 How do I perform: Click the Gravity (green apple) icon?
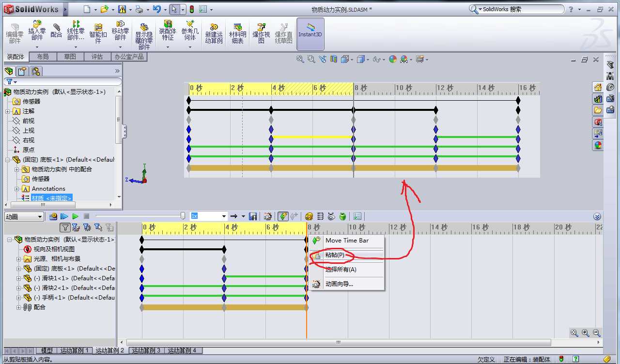coord(342,216)
